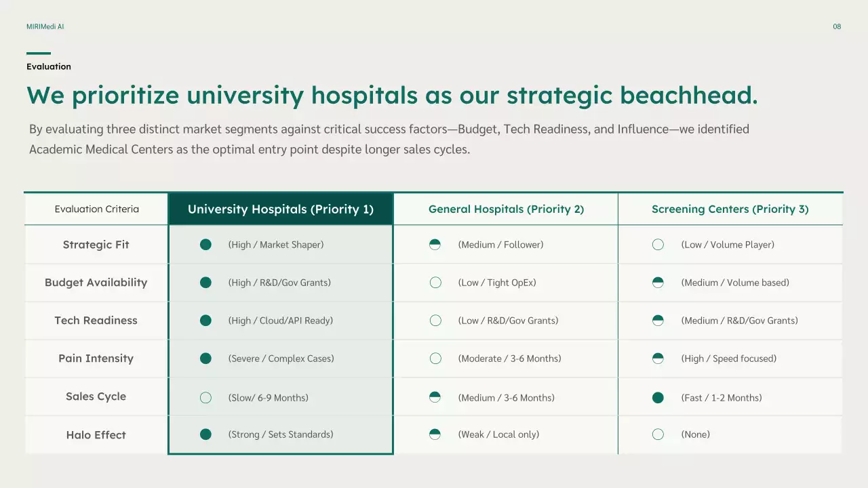
Task: Click the filled circle beside Strong / Sets Standards
Action: pyautogui.click(x=205, y=434)
